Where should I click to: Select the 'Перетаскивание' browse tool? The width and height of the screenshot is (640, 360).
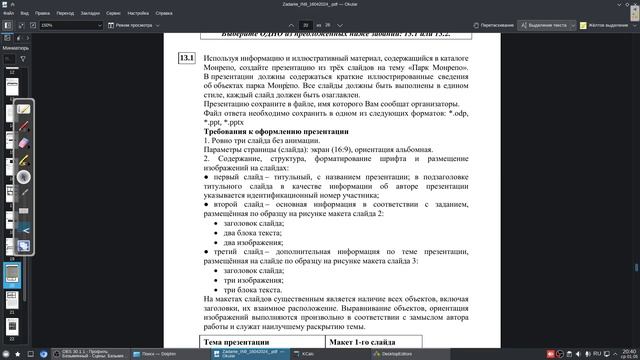pyautogui.click(x=493, y=25)
